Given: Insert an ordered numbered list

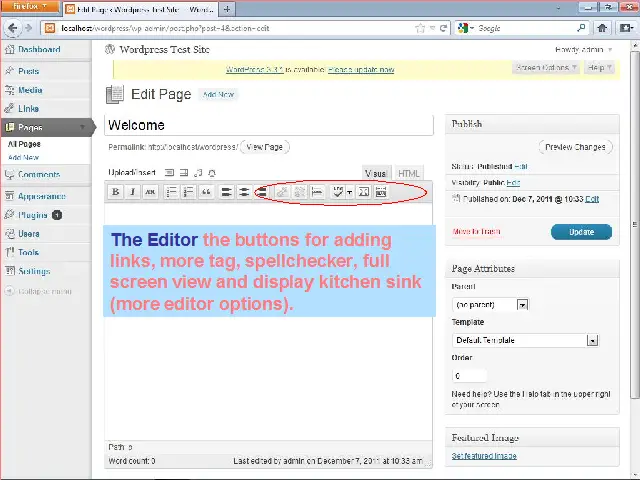Looking at the screenshot, I should coord(189,192).
